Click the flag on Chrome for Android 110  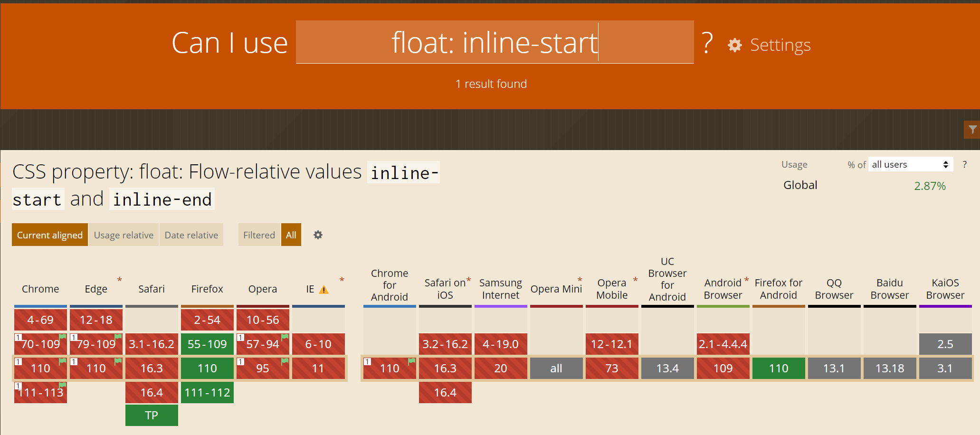click(412, 361)
